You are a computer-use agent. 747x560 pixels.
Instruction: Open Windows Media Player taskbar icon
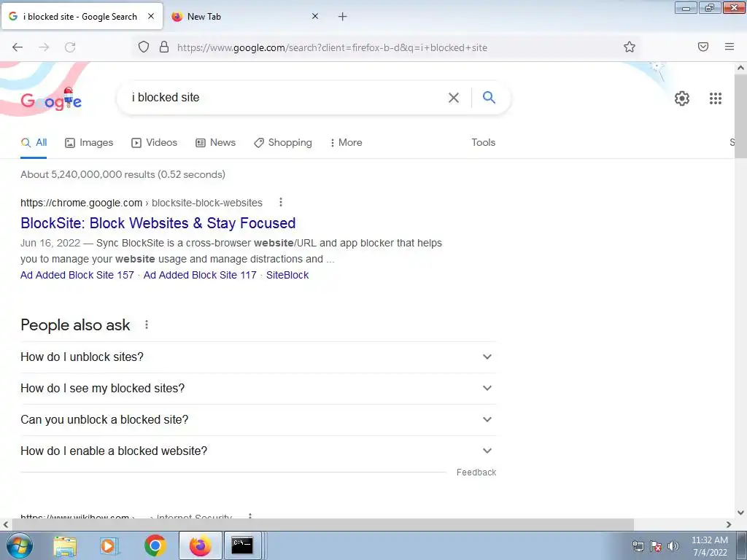pos(109,545)
